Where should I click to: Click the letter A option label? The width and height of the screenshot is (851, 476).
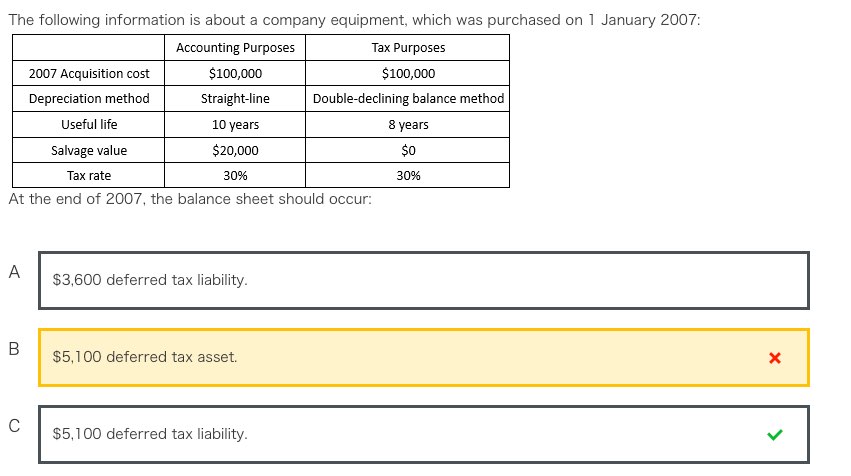pos(14,272)
